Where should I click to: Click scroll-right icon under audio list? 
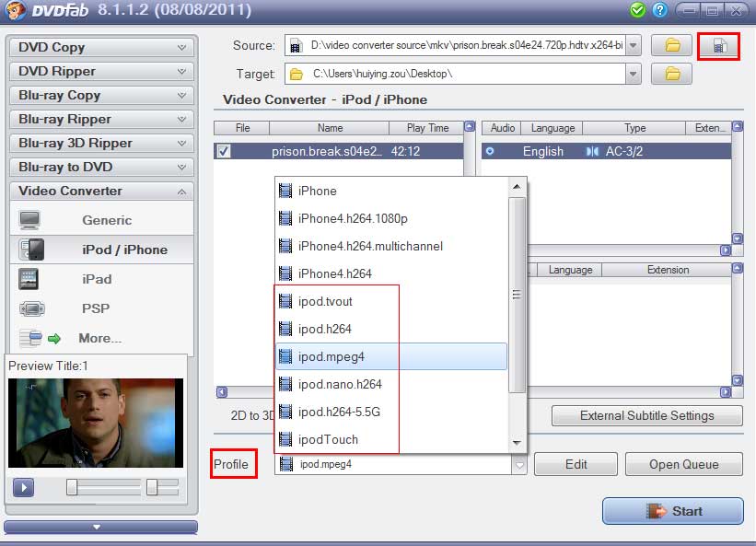(725, 250)
